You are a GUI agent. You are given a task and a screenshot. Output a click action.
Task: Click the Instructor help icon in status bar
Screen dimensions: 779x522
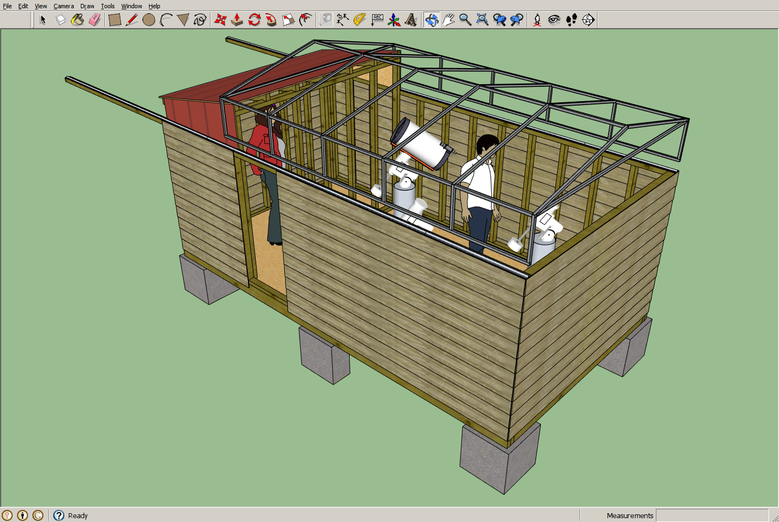click(59, 516)
